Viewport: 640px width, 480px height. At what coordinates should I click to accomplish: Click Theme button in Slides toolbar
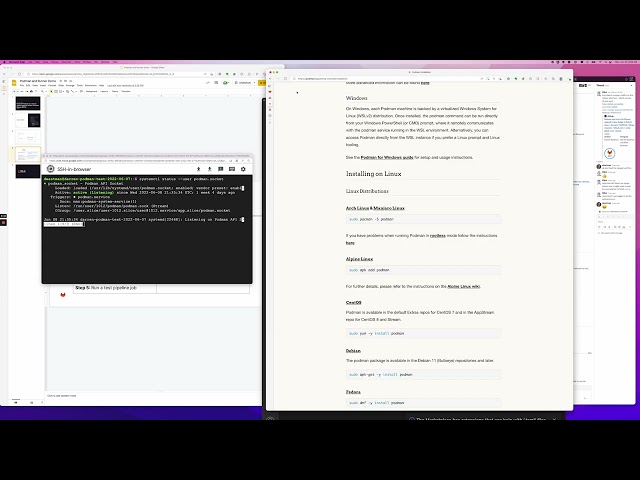[x=115, y=91]
